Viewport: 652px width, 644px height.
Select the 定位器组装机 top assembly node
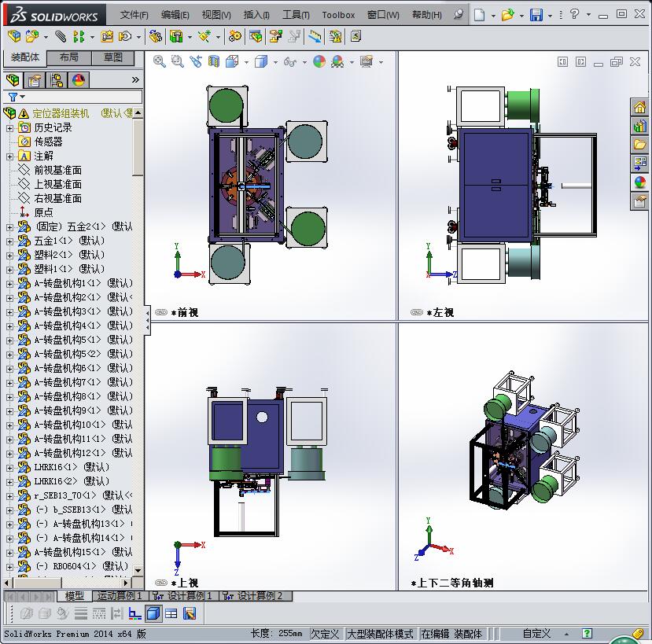click(x=61, y=113)
